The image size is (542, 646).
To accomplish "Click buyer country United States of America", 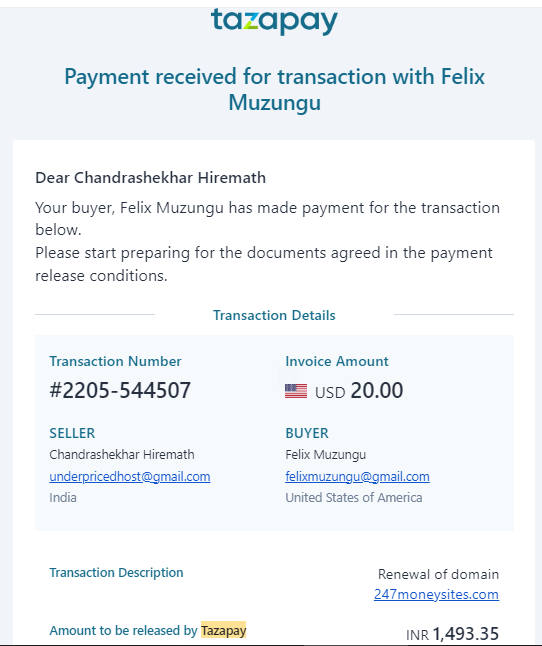I will [354, 497].
